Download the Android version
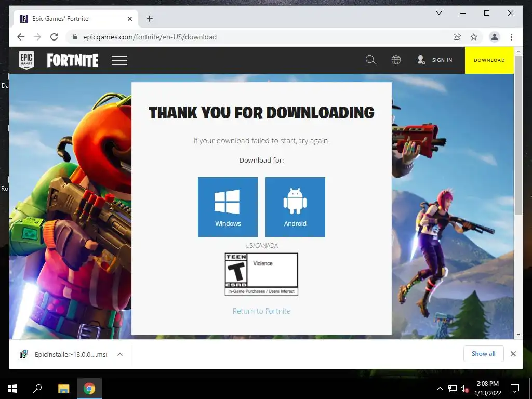532x399 pixels. click(x=295, y=207)
